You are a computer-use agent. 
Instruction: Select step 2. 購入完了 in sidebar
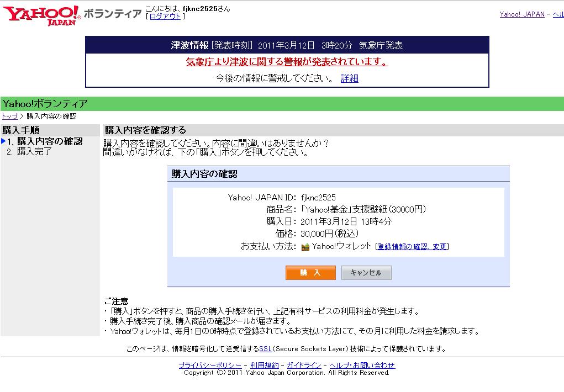(x=29, y=151)
